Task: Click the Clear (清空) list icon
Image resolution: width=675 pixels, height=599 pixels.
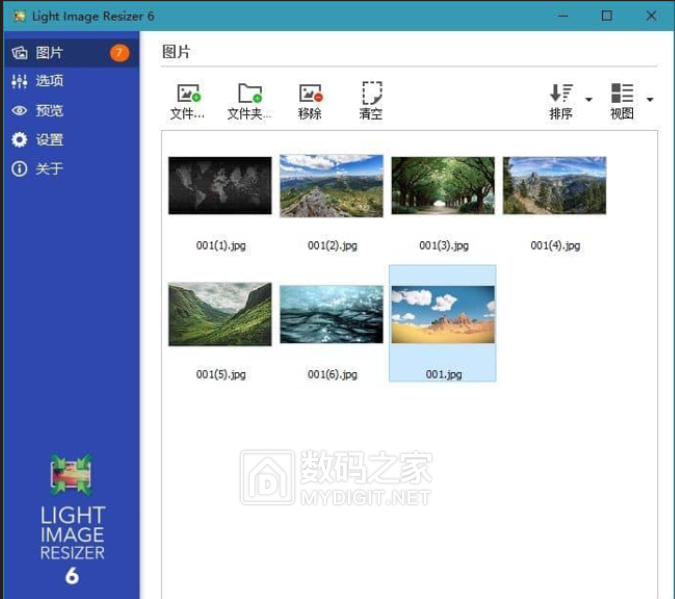Action: click(x=371, y=95)
